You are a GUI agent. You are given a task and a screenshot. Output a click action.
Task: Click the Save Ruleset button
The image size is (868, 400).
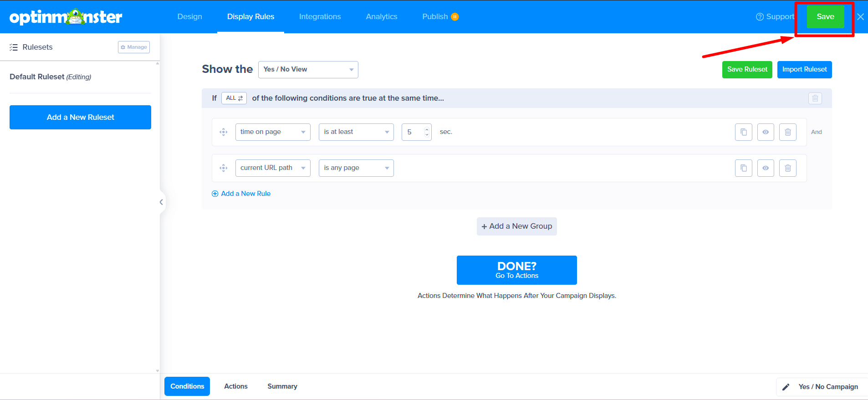(x=747, y=70)
